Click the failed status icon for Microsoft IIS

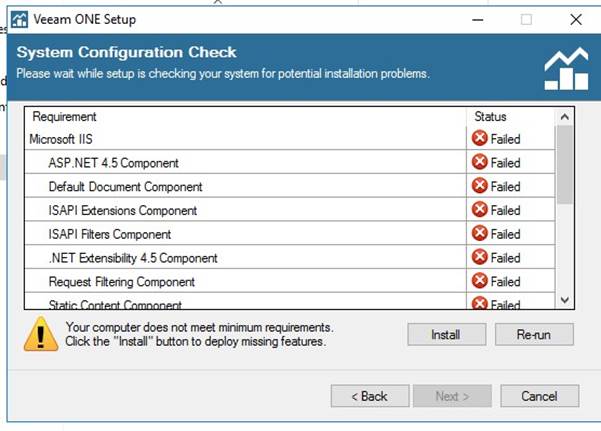pyautogui.click(x=479, y=138)
